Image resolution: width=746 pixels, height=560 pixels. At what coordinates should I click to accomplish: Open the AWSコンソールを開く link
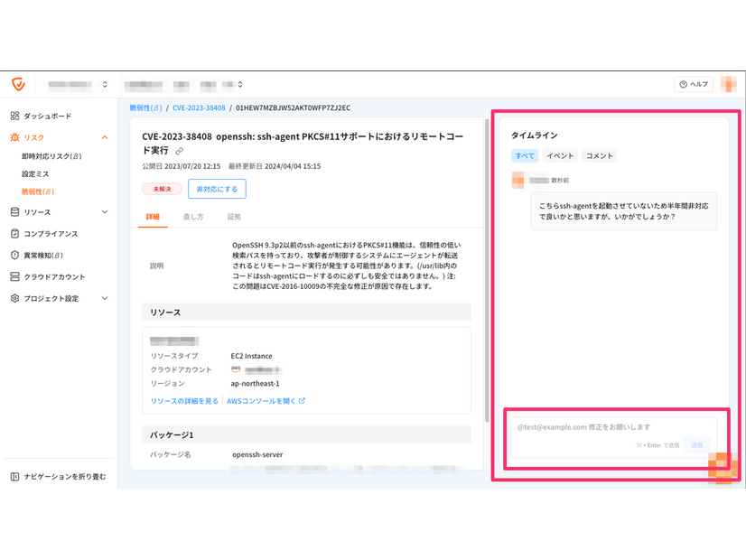266,401
